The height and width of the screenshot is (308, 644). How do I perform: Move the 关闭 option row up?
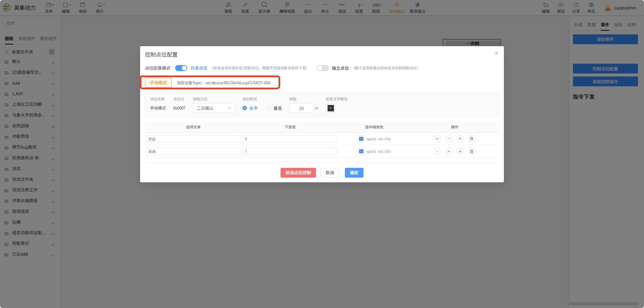click(x=449, y=151)
